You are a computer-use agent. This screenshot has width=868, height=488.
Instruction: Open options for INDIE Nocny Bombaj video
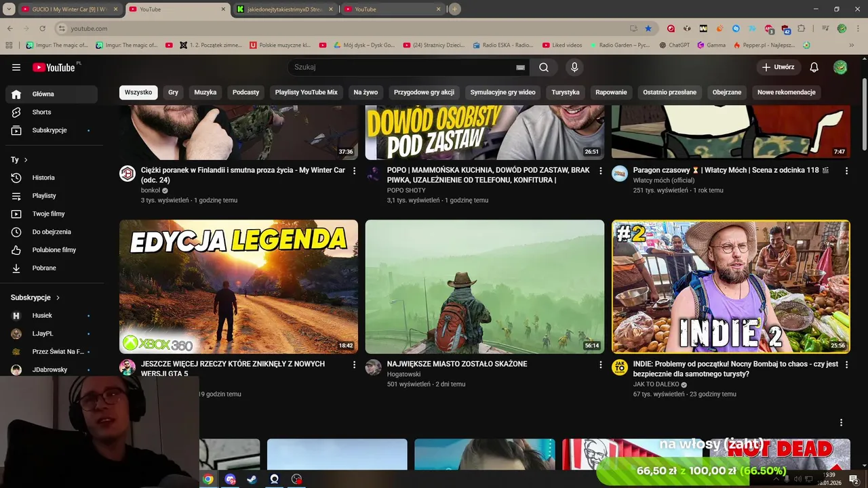pos(846,365)
